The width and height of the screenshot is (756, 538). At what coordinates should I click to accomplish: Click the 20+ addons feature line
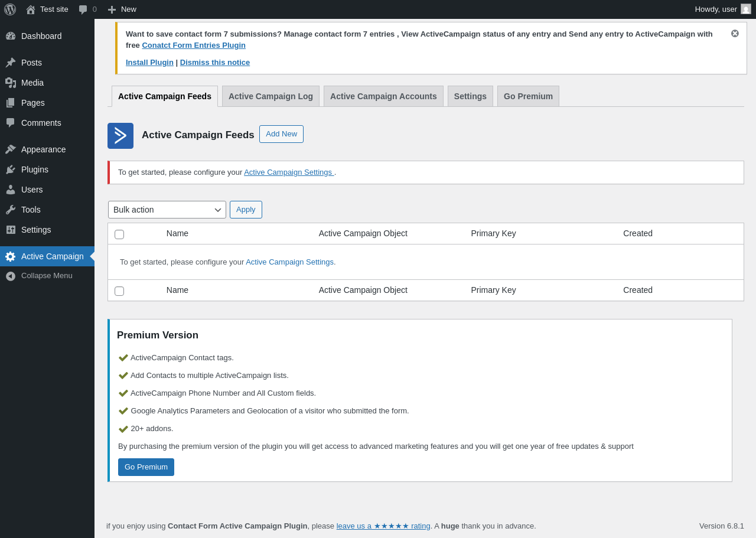(x=152, y=428)
